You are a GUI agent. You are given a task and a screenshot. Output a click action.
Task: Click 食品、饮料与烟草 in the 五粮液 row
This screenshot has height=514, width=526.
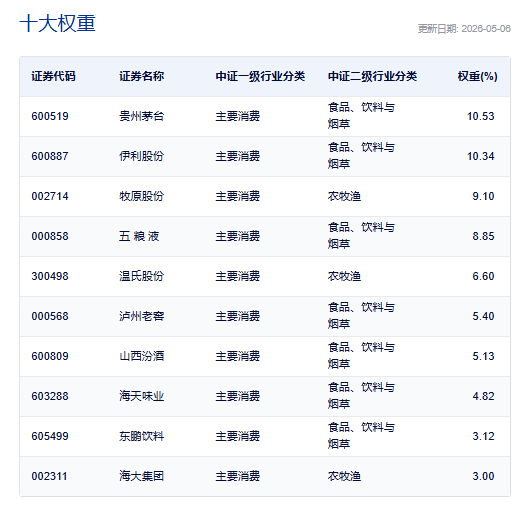tap(361, 236)
